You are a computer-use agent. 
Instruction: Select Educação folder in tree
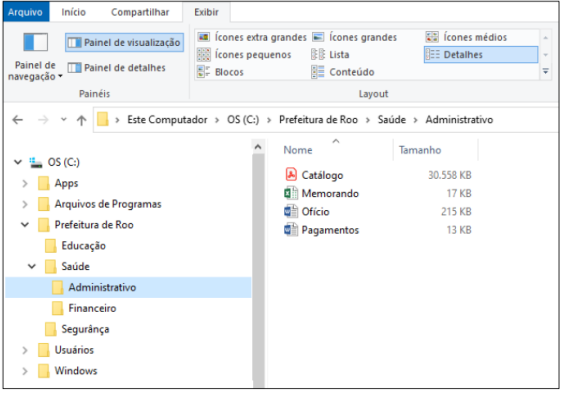point(83,246)
